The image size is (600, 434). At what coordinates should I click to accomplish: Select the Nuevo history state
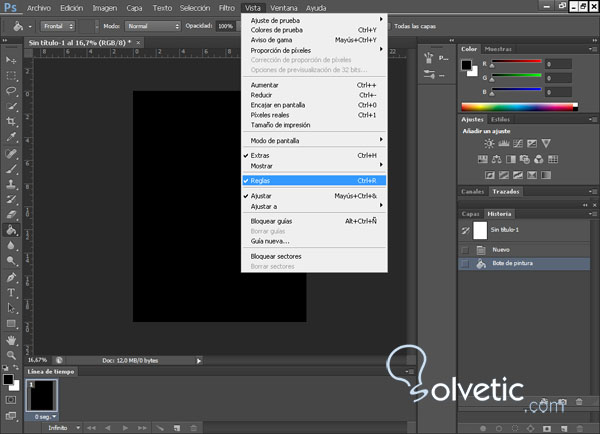tap(502, 249)
